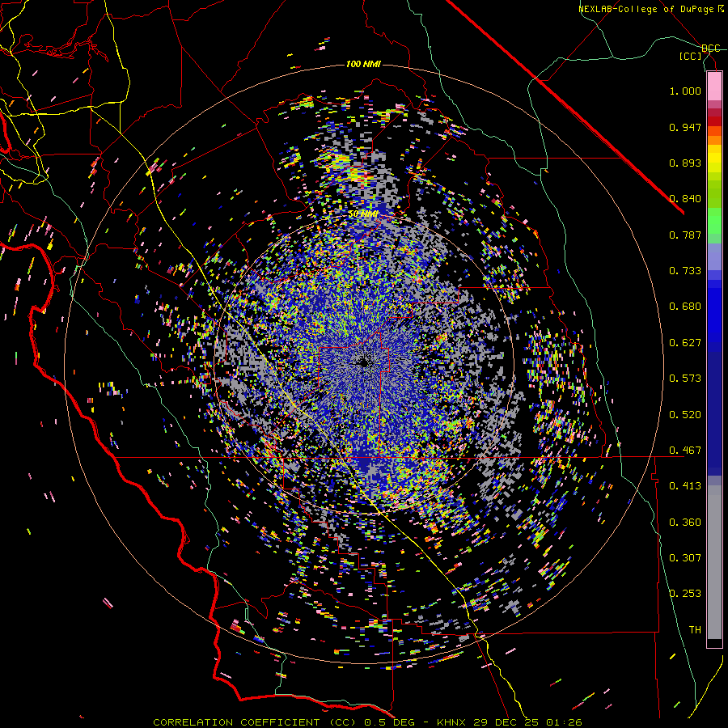Click the radar site center point
This screenshot has height=728, width=728.
coord(365,363)
